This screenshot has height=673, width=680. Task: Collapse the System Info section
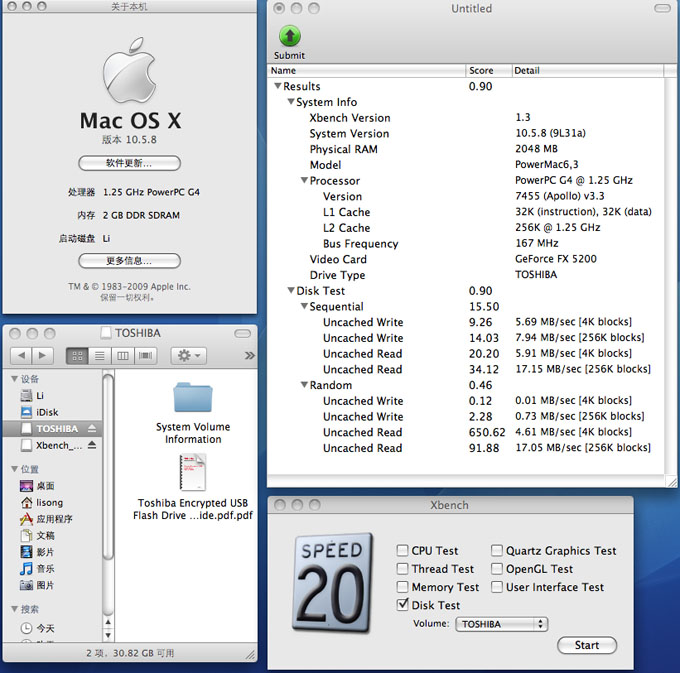tap(291, 102)
